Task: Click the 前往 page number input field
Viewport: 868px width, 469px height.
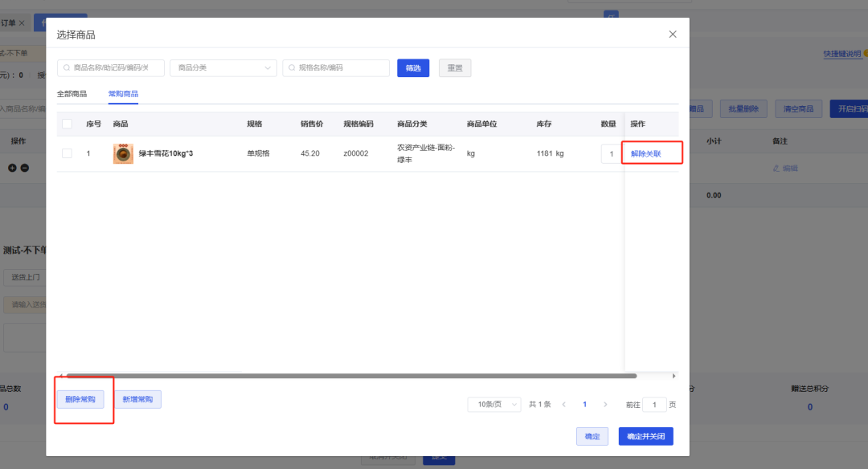Action: click(653, 404)
